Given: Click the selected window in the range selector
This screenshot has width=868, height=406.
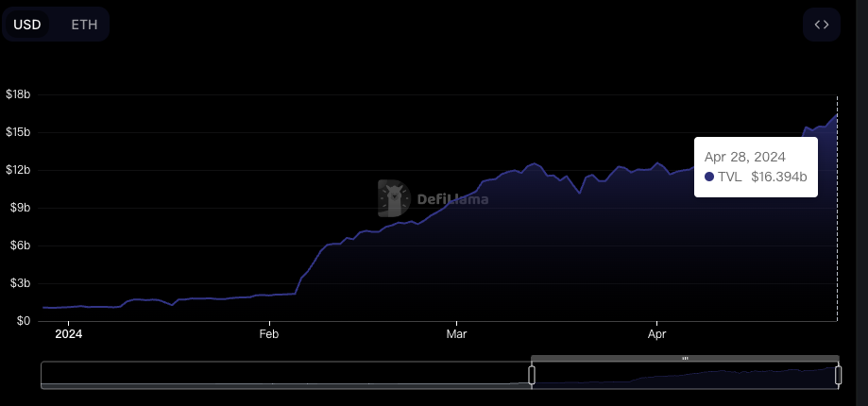Looking at the screenshot, I should click(685, 376).
